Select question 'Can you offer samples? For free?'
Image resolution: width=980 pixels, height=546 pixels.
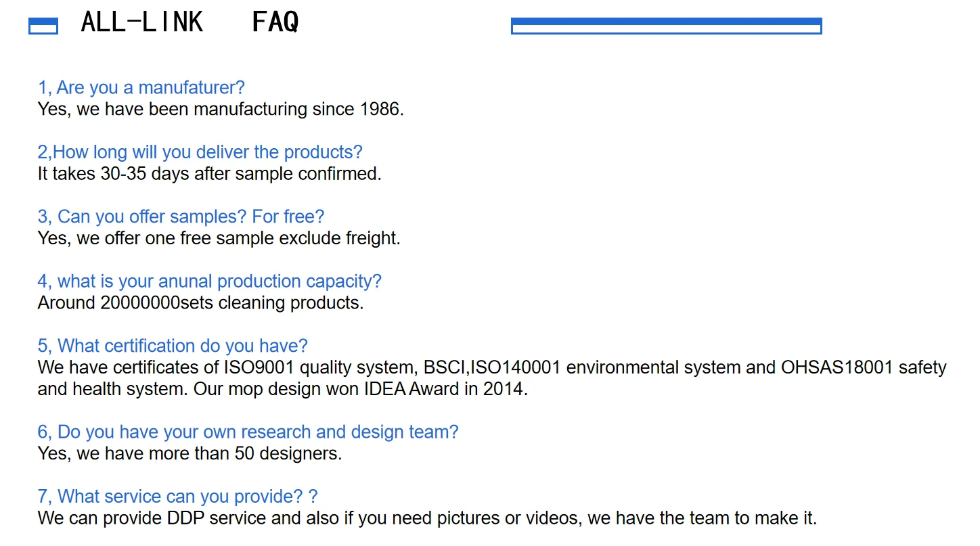pyautogui.click(x=181, y=217)
